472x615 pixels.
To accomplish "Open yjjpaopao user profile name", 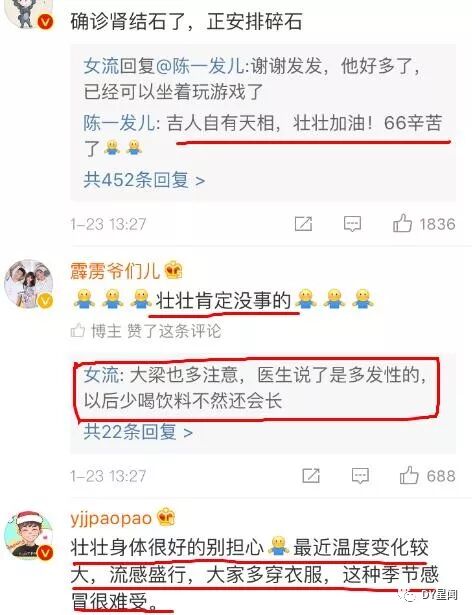I will pos(111,519).
